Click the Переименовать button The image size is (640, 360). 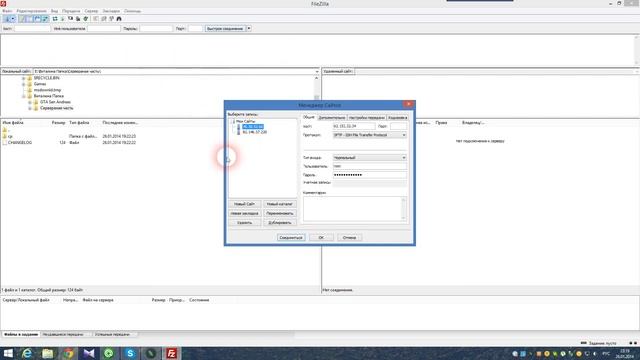pyautogui.click(x=280, y=213)
